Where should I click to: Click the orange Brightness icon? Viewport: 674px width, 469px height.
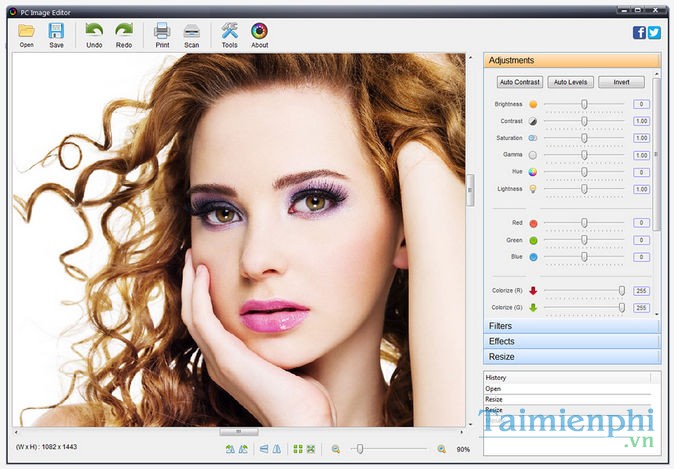[x=533, y=104]
